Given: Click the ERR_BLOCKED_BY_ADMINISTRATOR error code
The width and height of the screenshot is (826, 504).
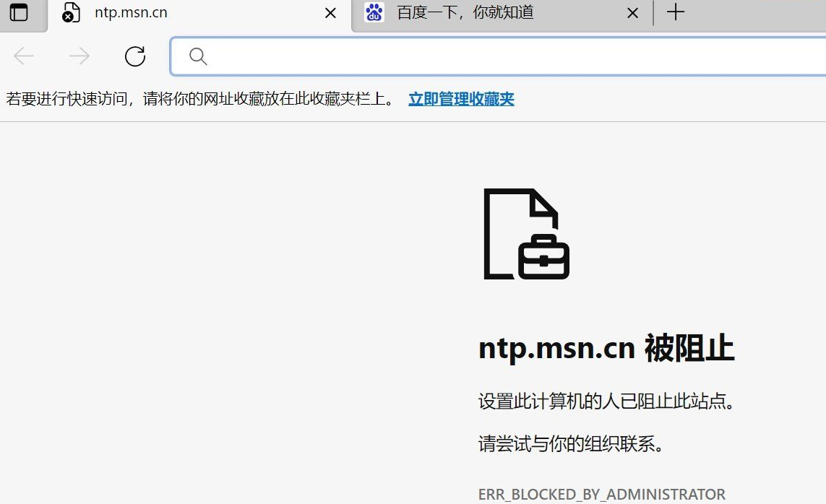Looking at the screenshot, I should 601,494.
